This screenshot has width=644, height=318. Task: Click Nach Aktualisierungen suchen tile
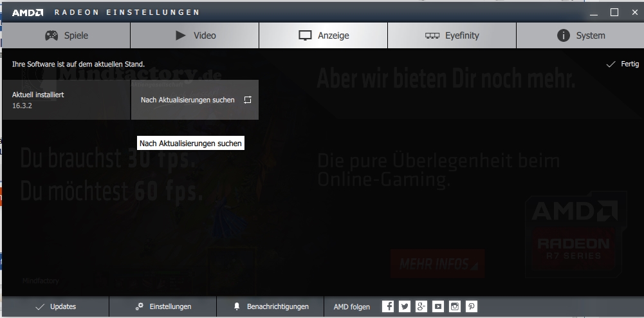195,100
